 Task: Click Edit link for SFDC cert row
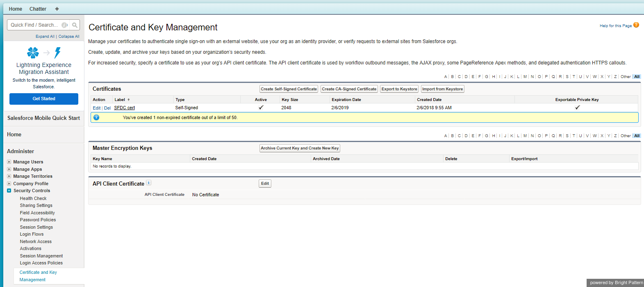tap(97, 108)
